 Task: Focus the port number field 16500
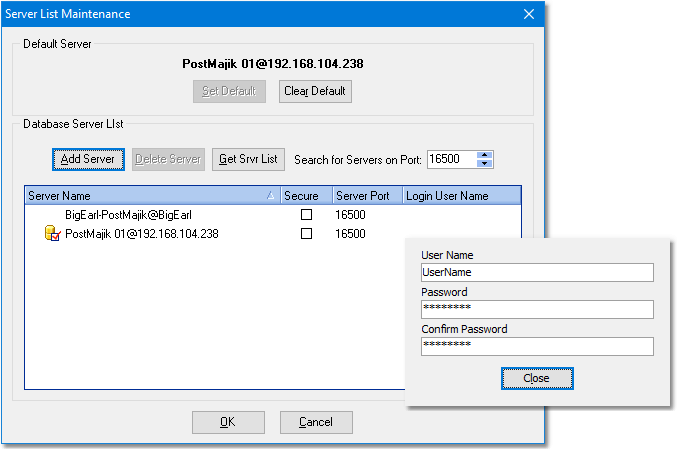point(452,159)
